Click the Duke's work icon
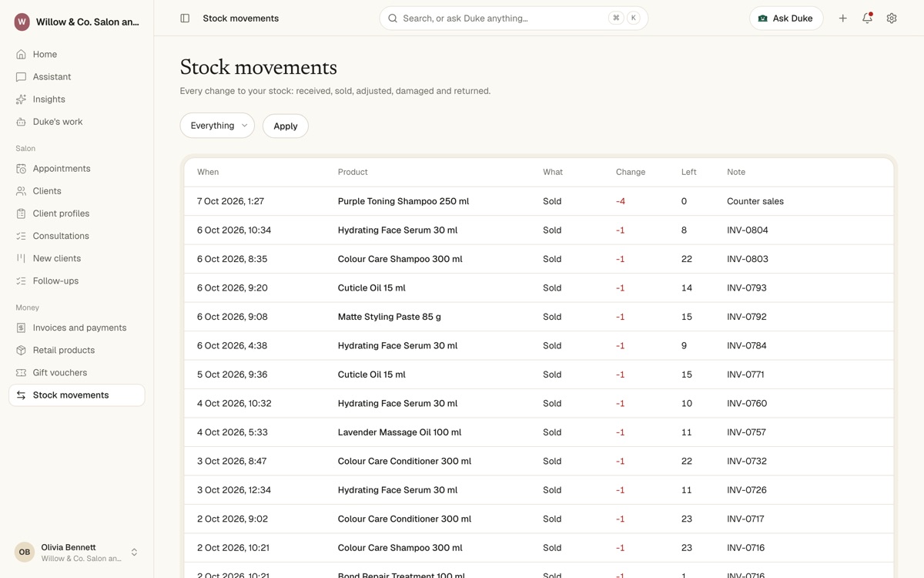This screenshot has width=924, height=578. click(21, 122)
